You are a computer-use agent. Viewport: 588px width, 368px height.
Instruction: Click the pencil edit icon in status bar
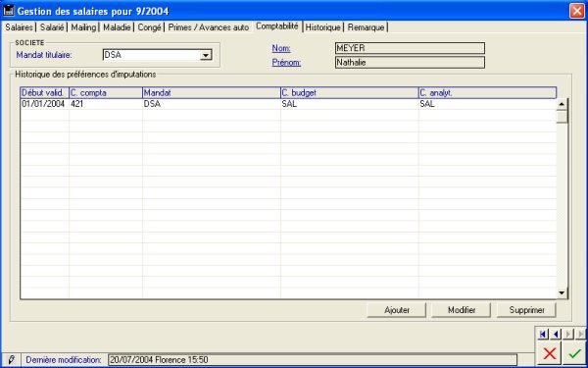coord(11,360)
